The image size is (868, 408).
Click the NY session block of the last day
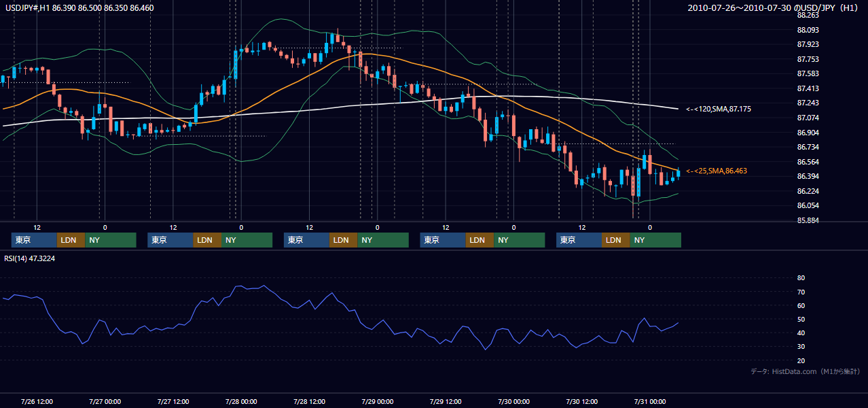pyautogui.click(x=655, y=240)
